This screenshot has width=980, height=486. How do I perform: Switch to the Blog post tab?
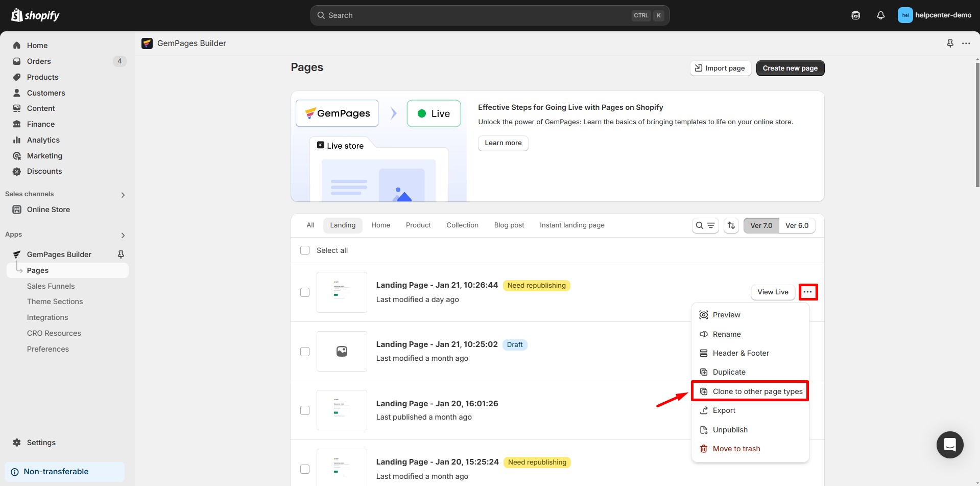[509, 225]
